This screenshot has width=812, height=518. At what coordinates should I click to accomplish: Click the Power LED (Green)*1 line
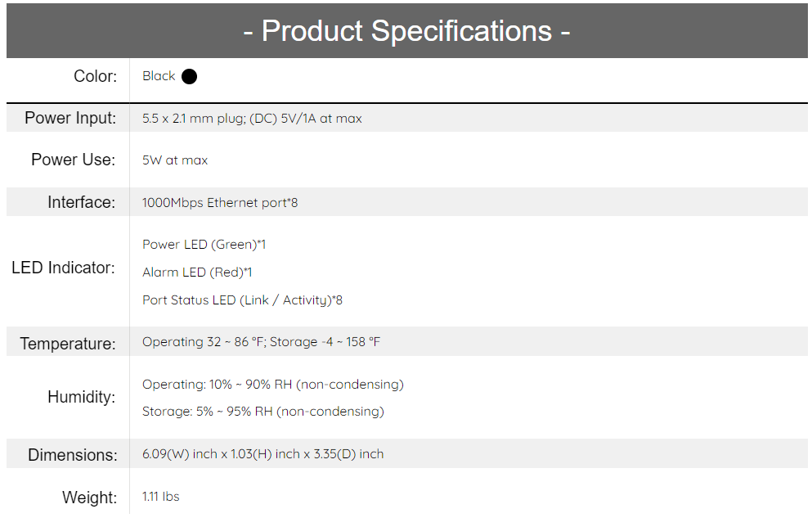point(204,245)
